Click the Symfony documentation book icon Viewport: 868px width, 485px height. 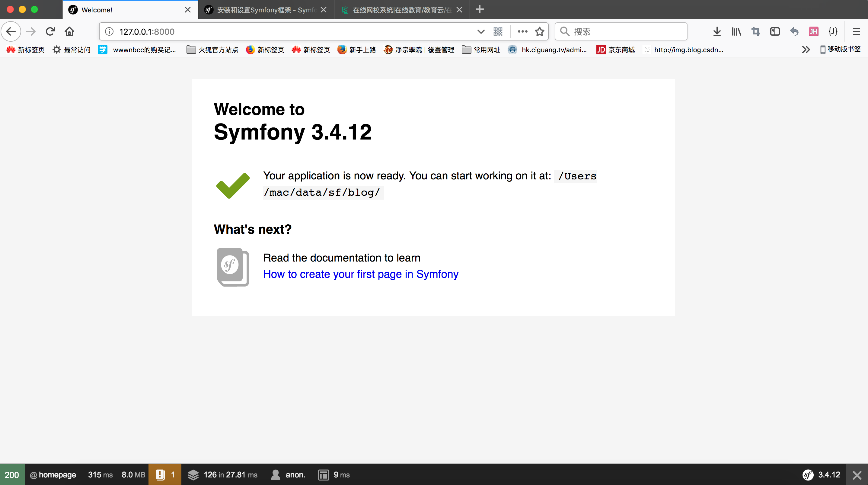[x=233, y=267]
